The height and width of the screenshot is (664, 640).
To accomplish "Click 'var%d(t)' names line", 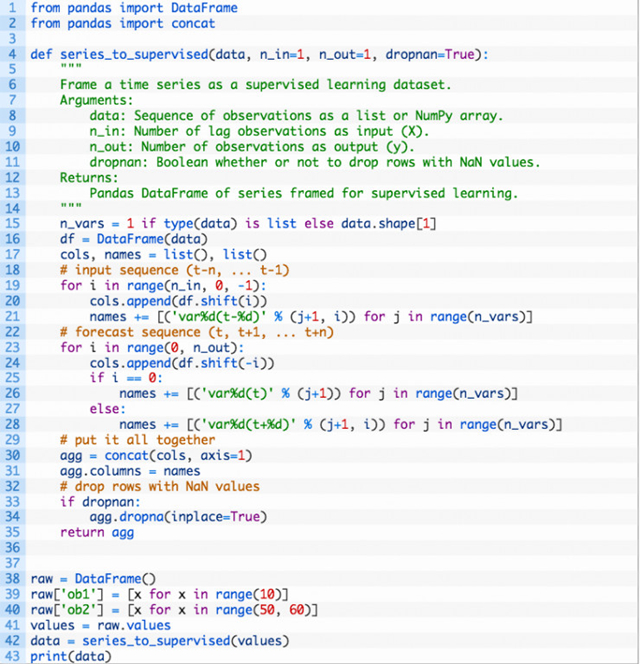I will (319, 394).
